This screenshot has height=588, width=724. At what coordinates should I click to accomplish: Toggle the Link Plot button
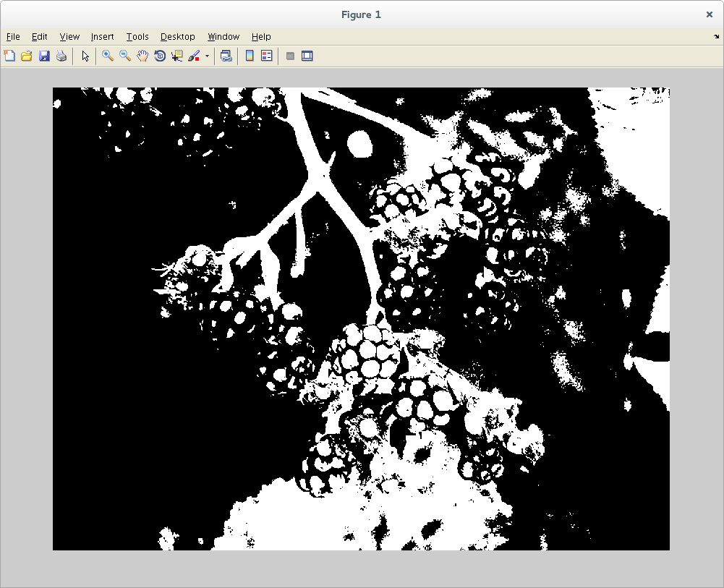tap(226, 56)
